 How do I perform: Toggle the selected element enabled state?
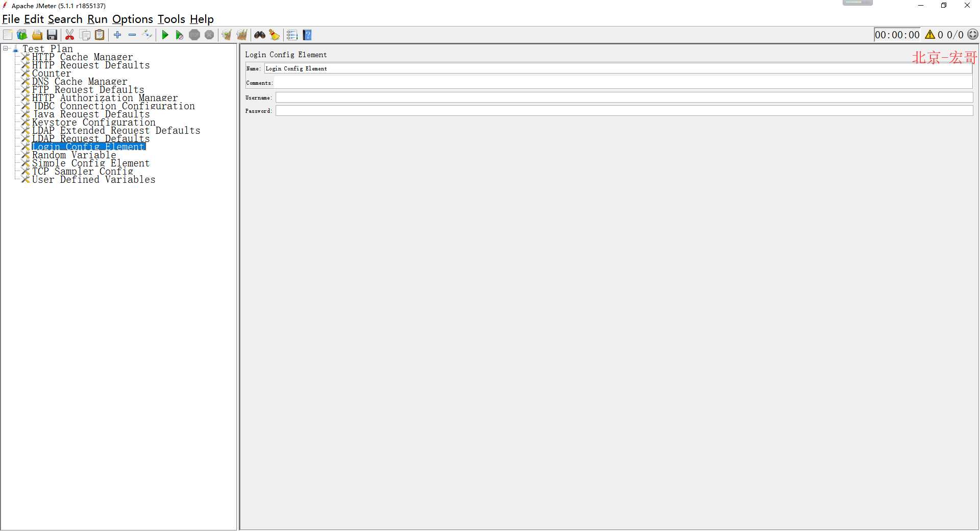tap(147, 35)
